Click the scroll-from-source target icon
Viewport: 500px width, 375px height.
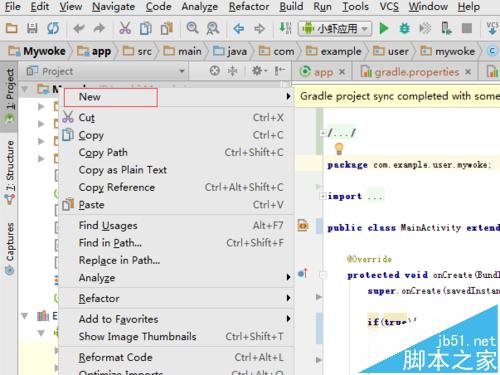[215, 71]
